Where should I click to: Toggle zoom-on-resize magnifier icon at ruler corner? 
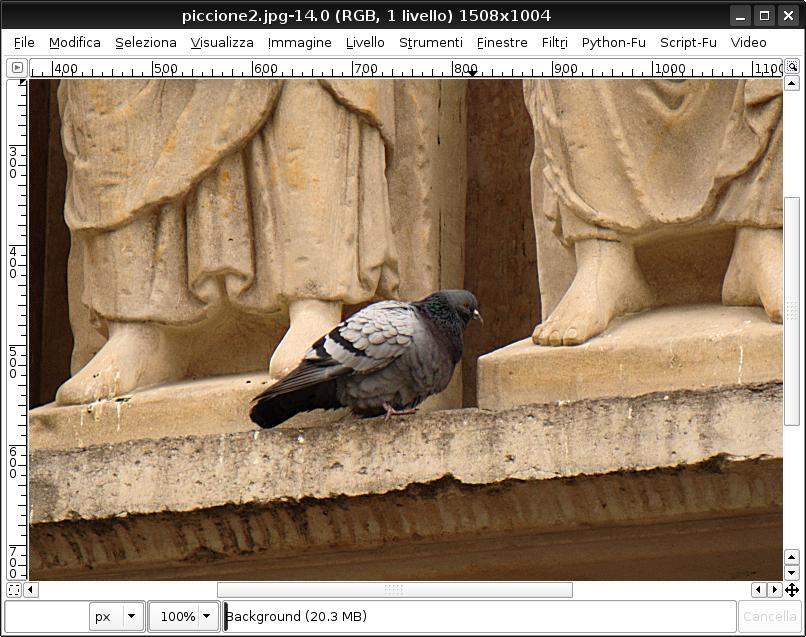792,67
